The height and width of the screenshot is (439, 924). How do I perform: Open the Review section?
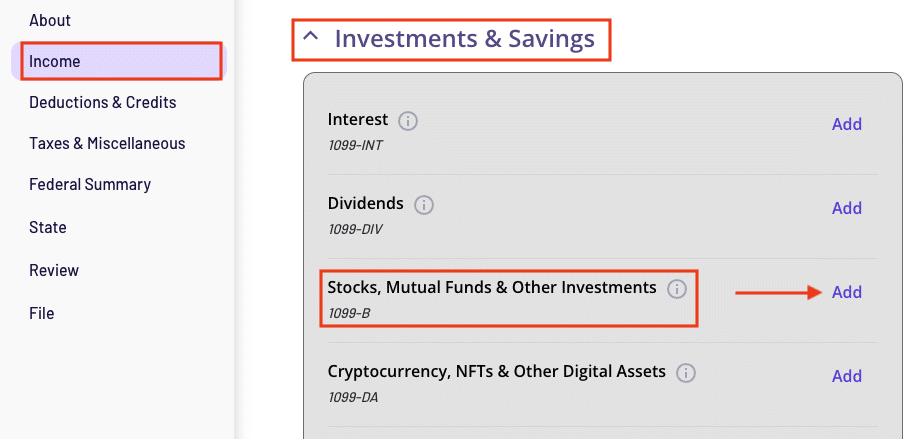pos(54,270)
